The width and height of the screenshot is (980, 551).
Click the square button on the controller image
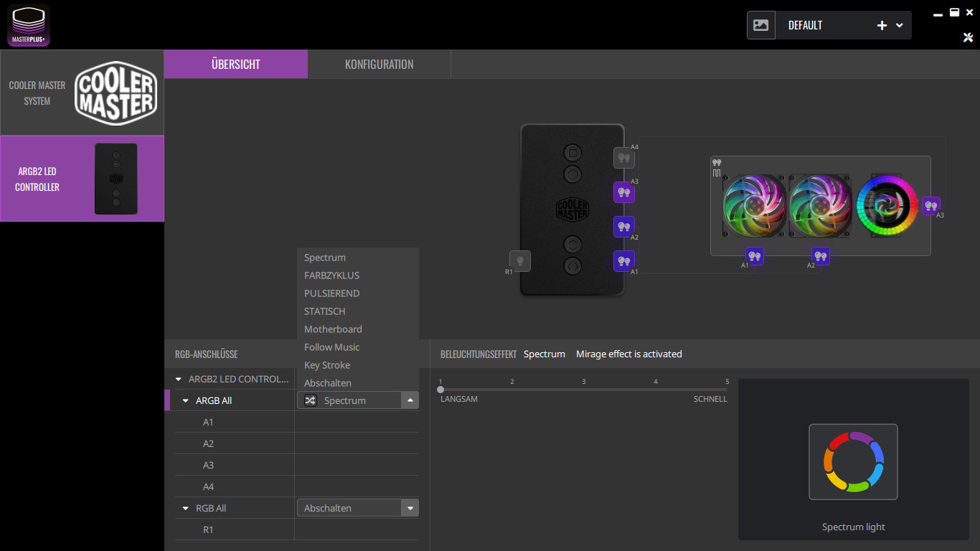pyautogui.click(x=573, y=152)
